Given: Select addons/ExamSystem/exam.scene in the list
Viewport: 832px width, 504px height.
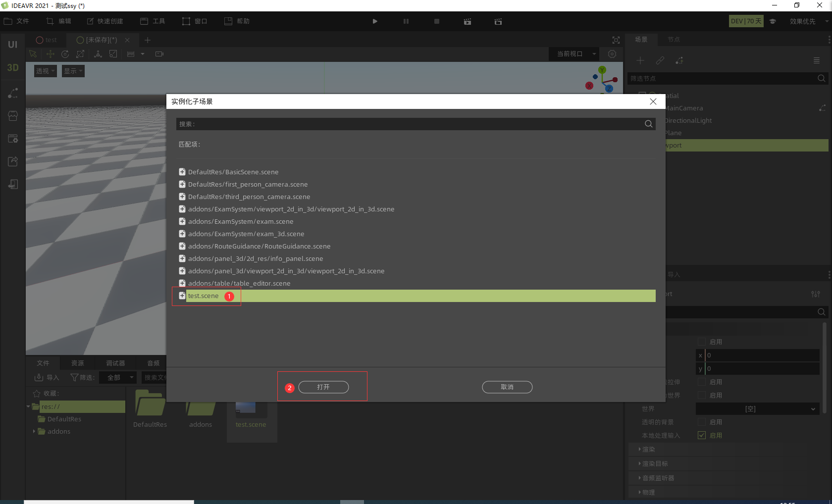Looking at the screenshot, I should tap(241, 221).
